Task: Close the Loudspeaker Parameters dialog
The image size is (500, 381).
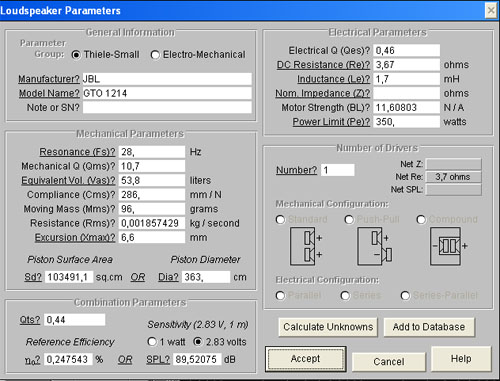Action: [x=491, y=11]
